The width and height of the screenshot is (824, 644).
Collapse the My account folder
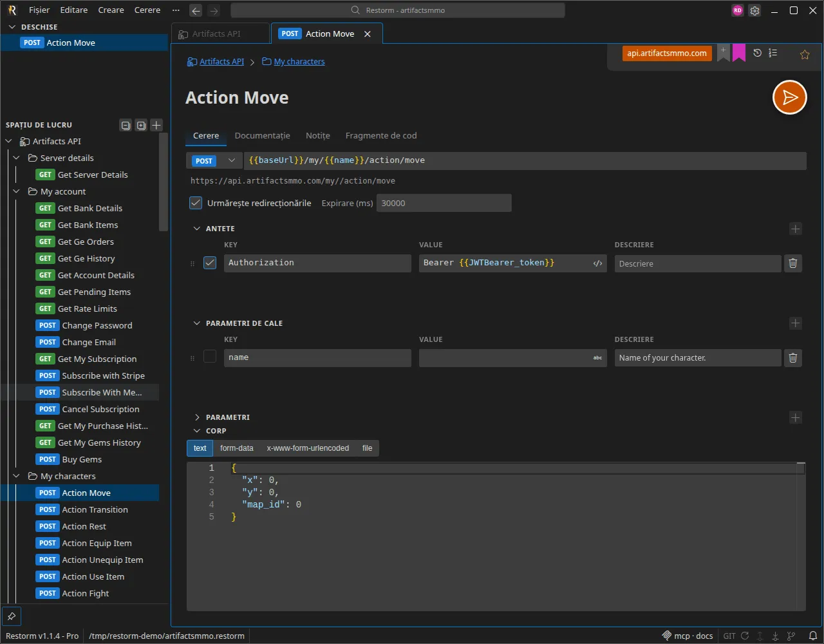(17, 192)
